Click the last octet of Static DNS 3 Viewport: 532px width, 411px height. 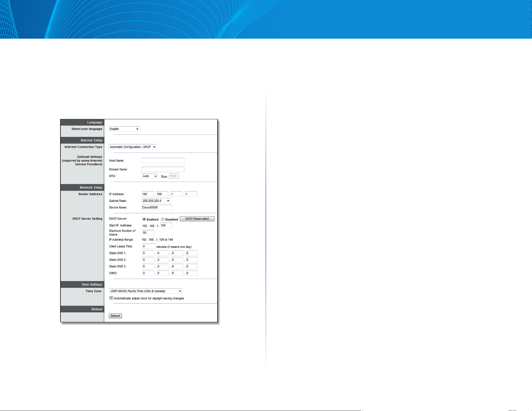pos(192,266)
